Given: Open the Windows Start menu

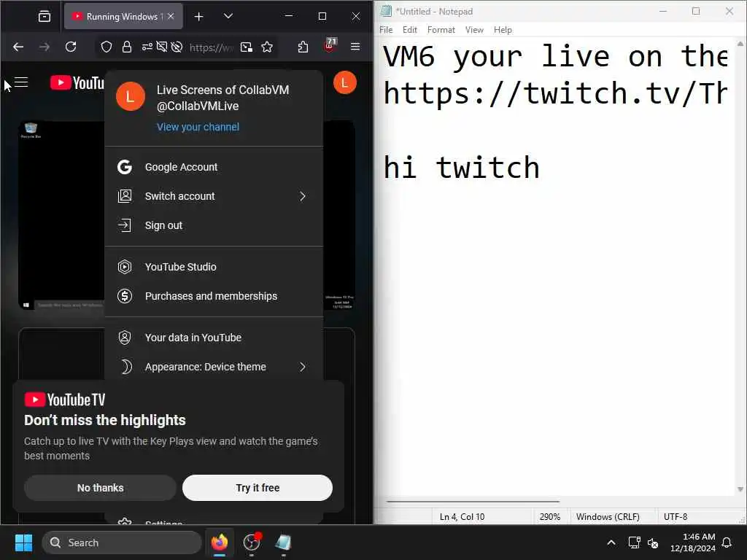Looking at the screenshot, I should (23, 542).
